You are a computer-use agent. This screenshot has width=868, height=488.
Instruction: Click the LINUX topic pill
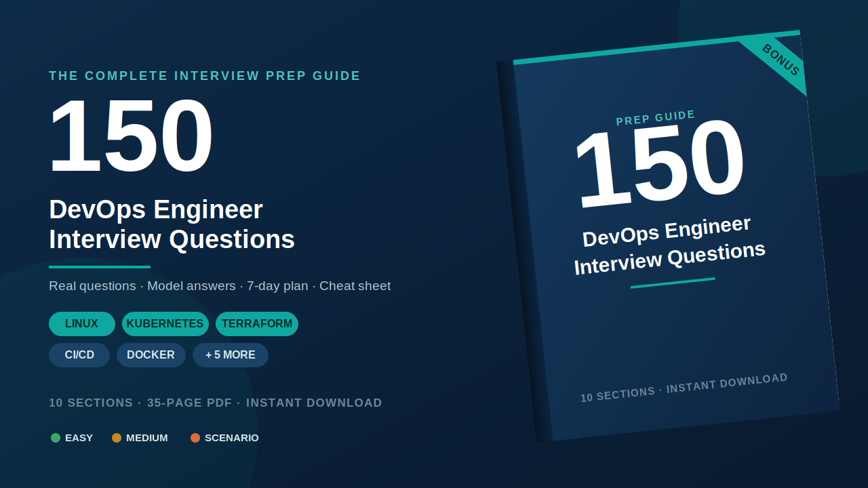point(81,324)
